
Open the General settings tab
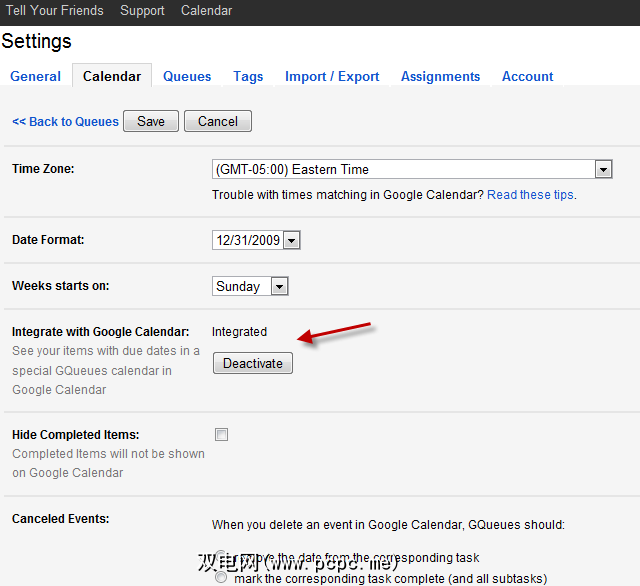point(36,76)
